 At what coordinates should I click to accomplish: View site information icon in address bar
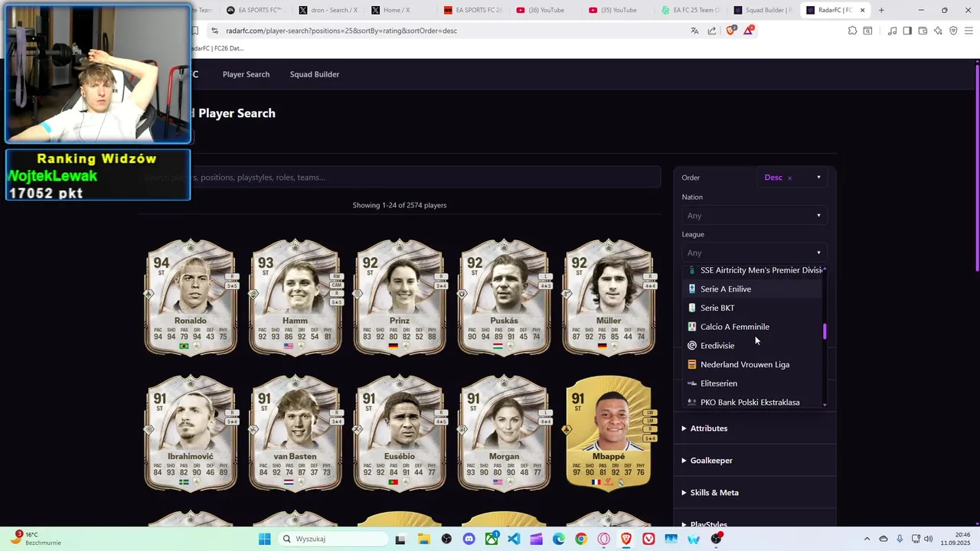click(x=214, y=31)
